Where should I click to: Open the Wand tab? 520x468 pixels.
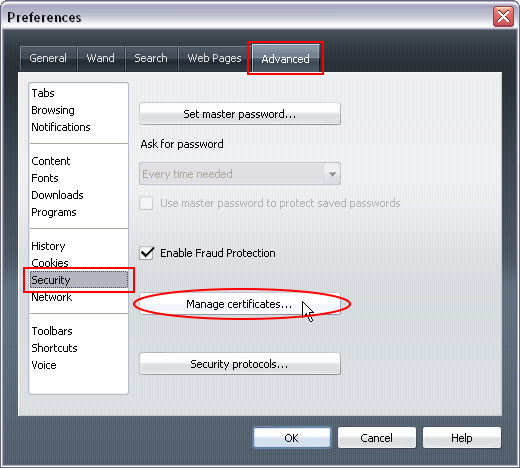tap(101, 58)
